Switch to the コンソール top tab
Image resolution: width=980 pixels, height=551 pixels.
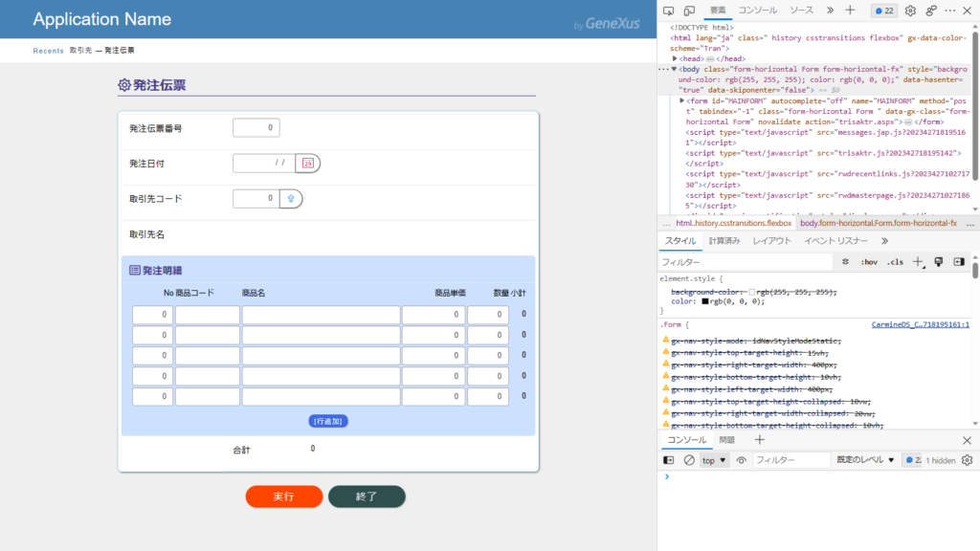(758, 10)
